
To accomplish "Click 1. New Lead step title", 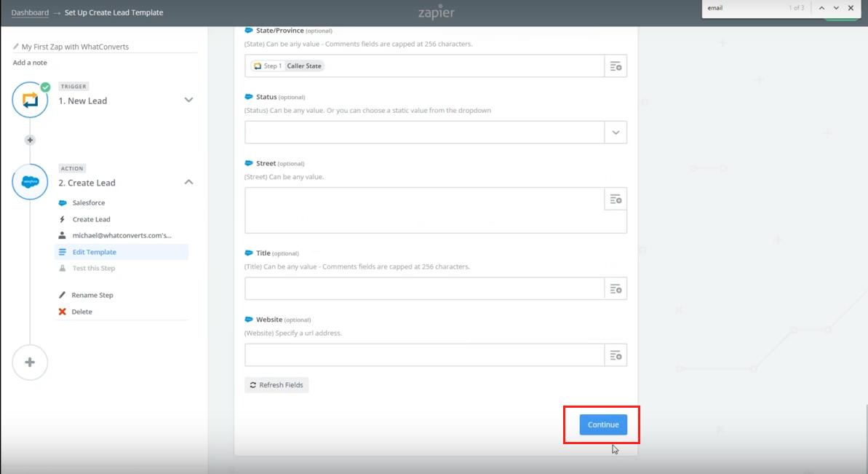I will click(x=83, y=100).
